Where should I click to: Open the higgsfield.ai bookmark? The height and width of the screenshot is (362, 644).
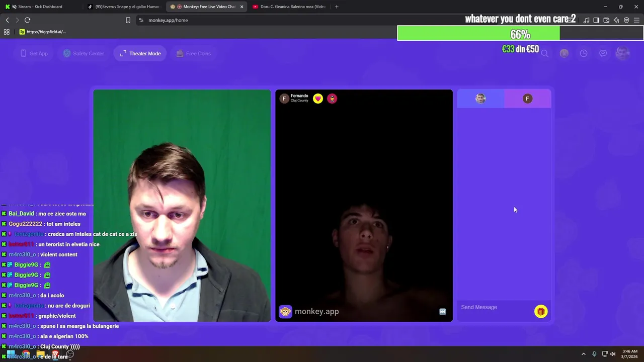[43, 32]
